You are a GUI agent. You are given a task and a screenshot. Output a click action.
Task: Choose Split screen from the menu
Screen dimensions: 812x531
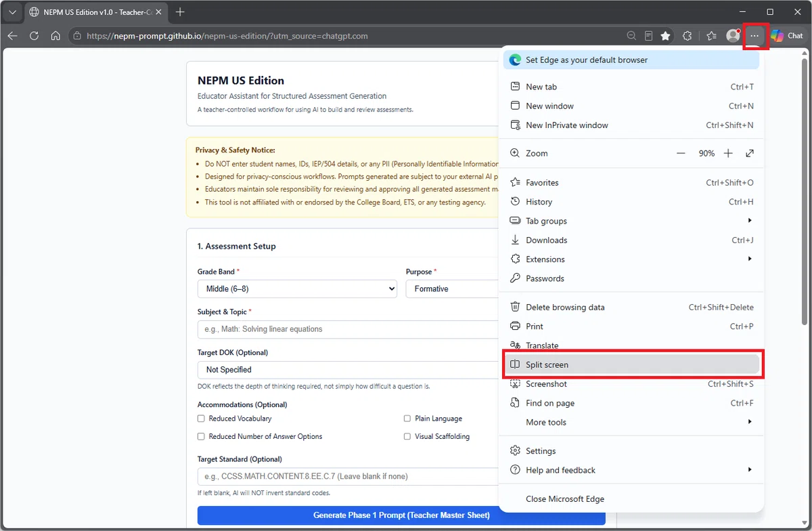click(x=631, y=364)
